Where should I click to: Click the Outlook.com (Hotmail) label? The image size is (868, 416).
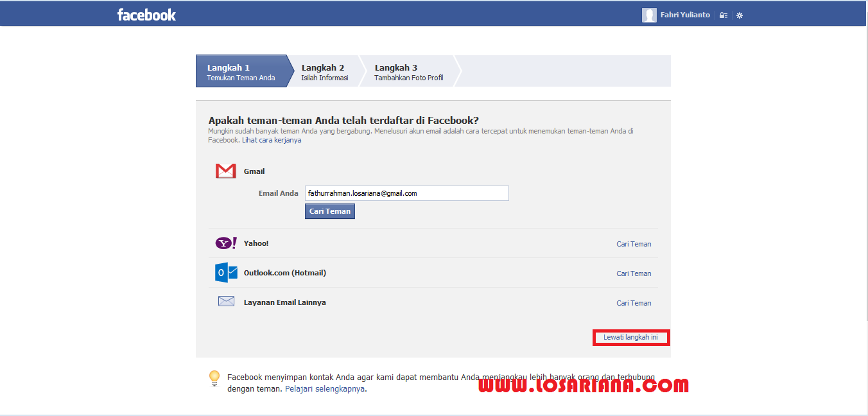pos(285,273)
